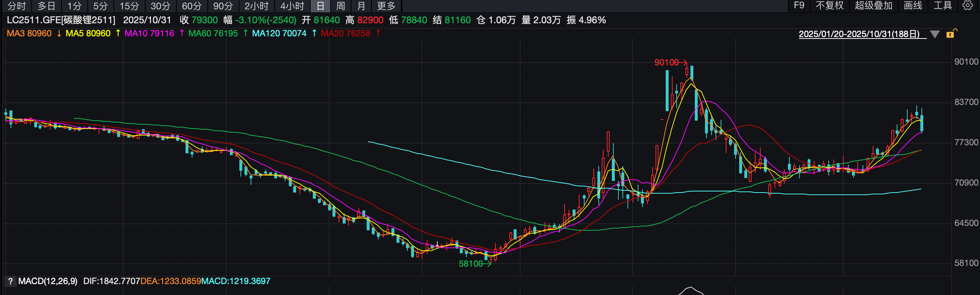Switch to the 分时 intraday tab
980x295 pixels.
pos(17,6)
